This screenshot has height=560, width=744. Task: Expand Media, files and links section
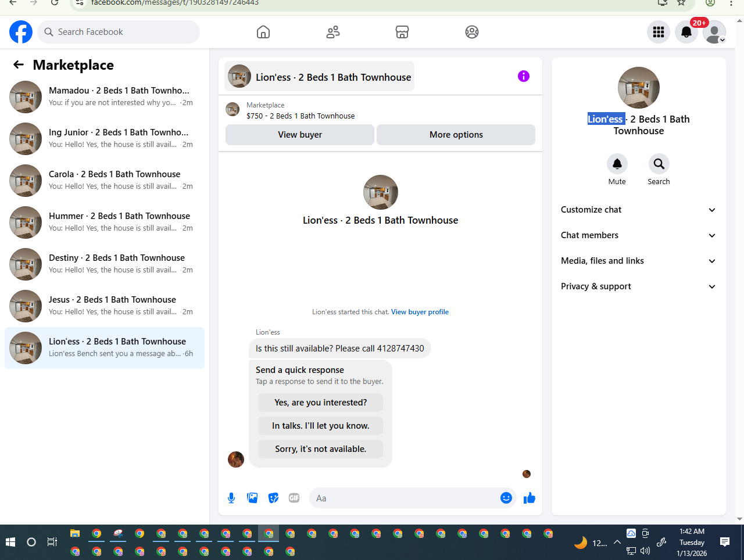coord(638,261)
